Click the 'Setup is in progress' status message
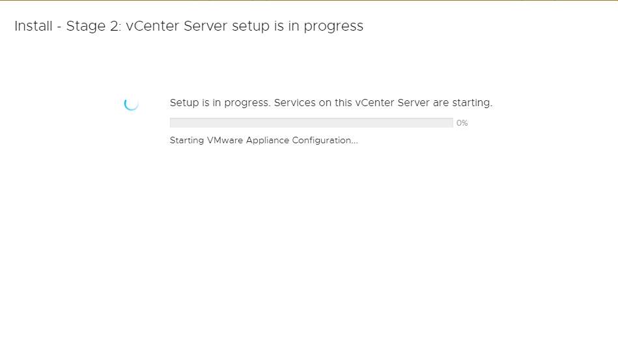Viewport: 618px width, 364px height. (331, 103)
